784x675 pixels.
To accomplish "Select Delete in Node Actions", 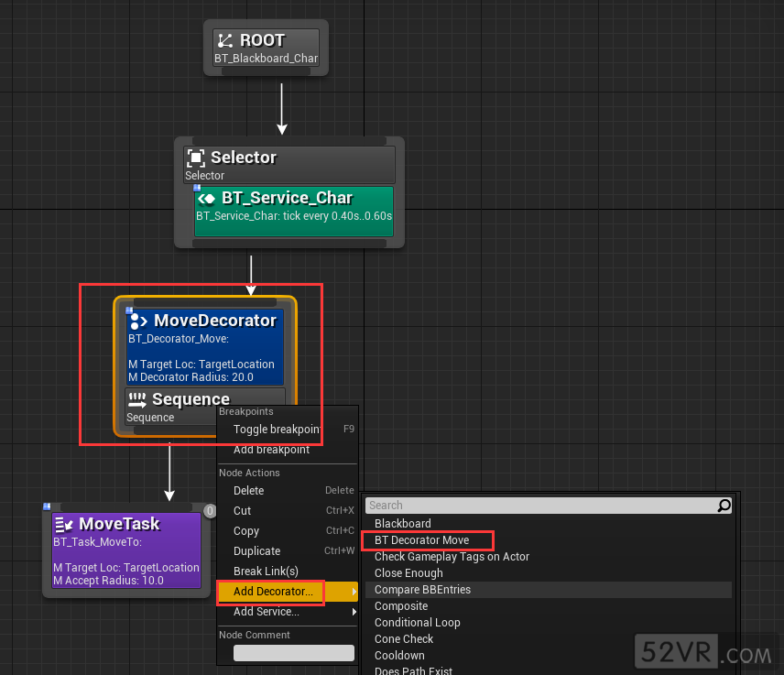I will (x=248, y=491).
